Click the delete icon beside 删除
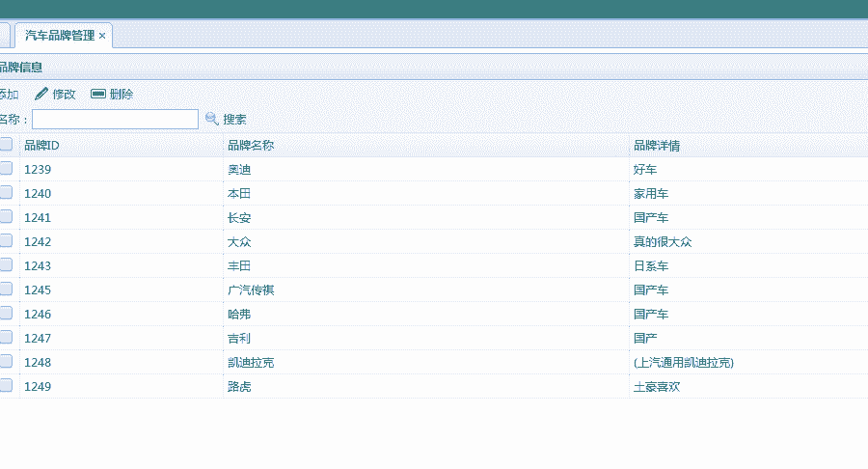Screen dimensions: 868x469 click(x=98, y=94)
